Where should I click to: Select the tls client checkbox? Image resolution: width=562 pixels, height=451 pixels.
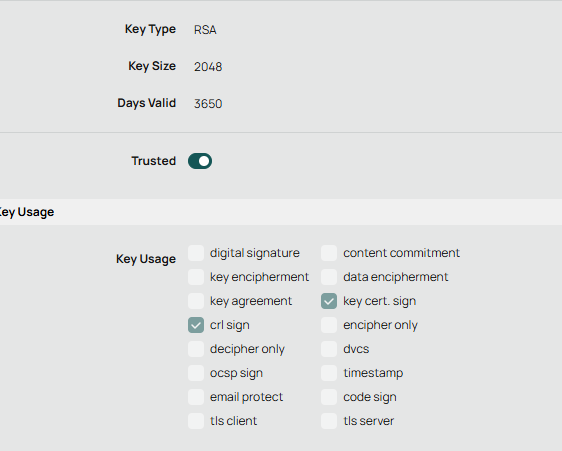pyautogui.click(x=196, y=421)
